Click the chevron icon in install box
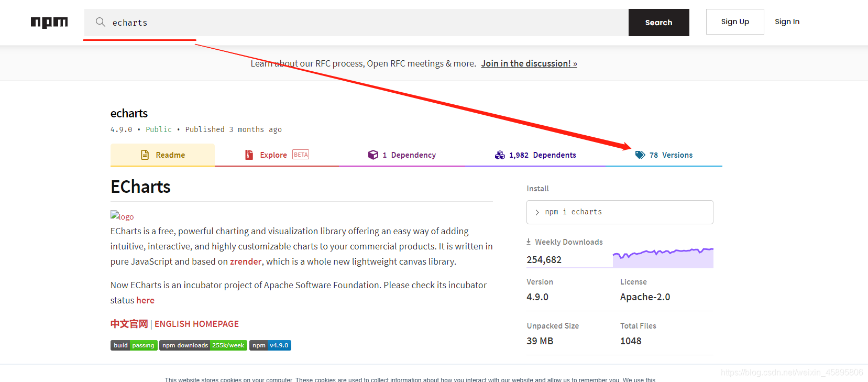Image resolution: width=868 pixels, height=382 pixels. point(537,212)
